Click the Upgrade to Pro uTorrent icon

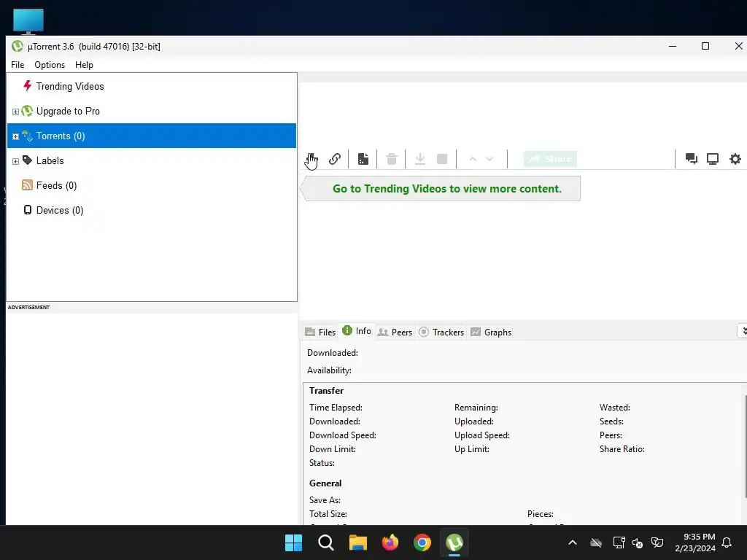pyautogui.click(x=27, y=111)
